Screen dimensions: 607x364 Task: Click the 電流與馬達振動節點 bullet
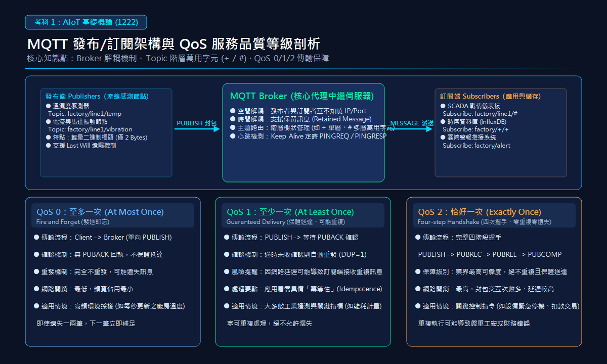pyautogui.click(x=76, y=122)
